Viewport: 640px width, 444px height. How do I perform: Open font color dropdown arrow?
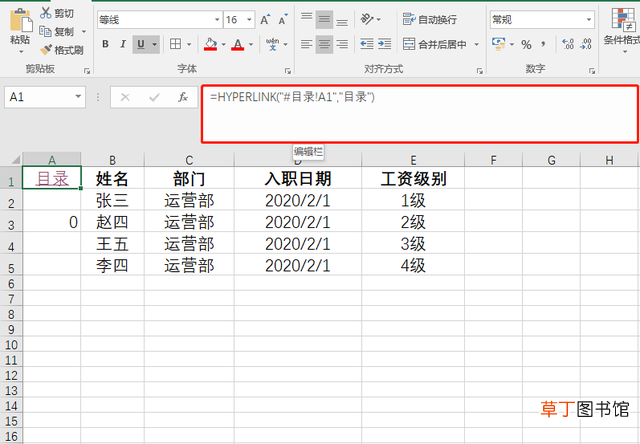click(x=251, y=44)
